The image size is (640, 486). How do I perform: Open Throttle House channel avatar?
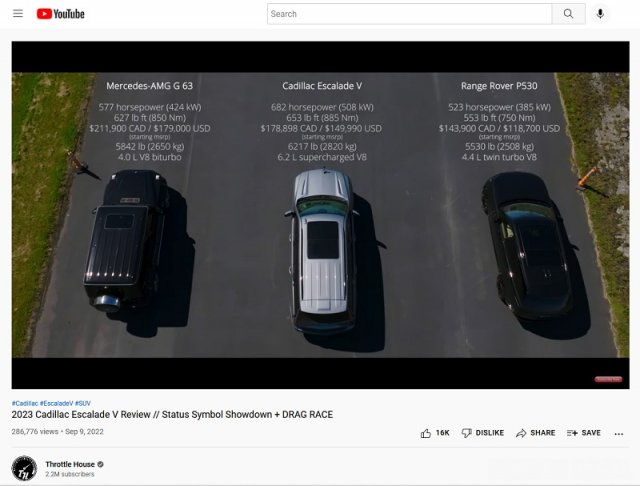point(24,468)
